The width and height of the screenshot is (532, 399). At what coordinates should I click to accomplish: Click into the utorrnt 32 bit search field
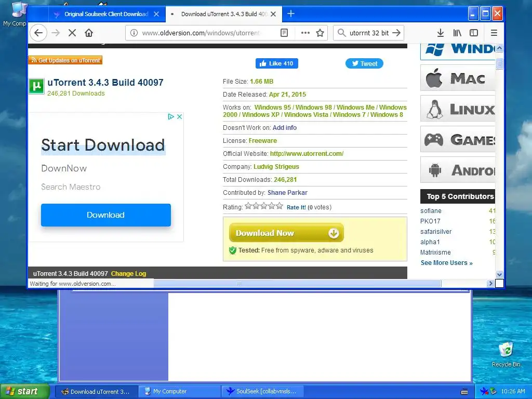pos(369,33)
